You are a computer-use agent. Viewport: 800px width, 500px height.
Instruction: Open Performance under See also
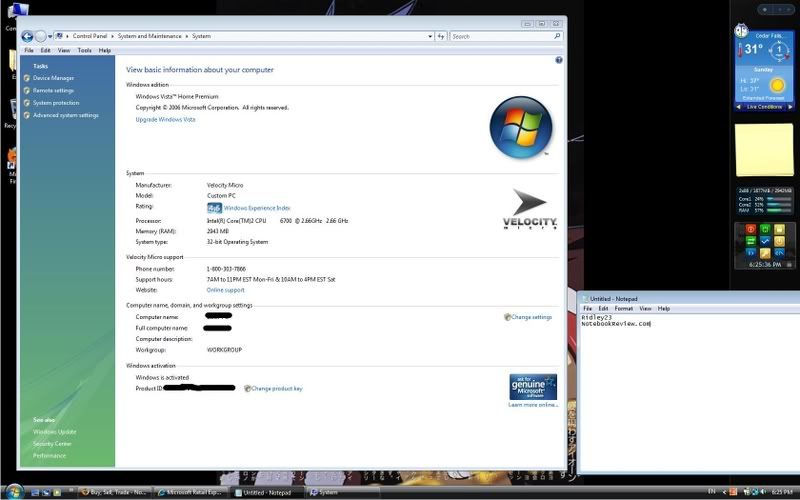(x=49, y=456)
